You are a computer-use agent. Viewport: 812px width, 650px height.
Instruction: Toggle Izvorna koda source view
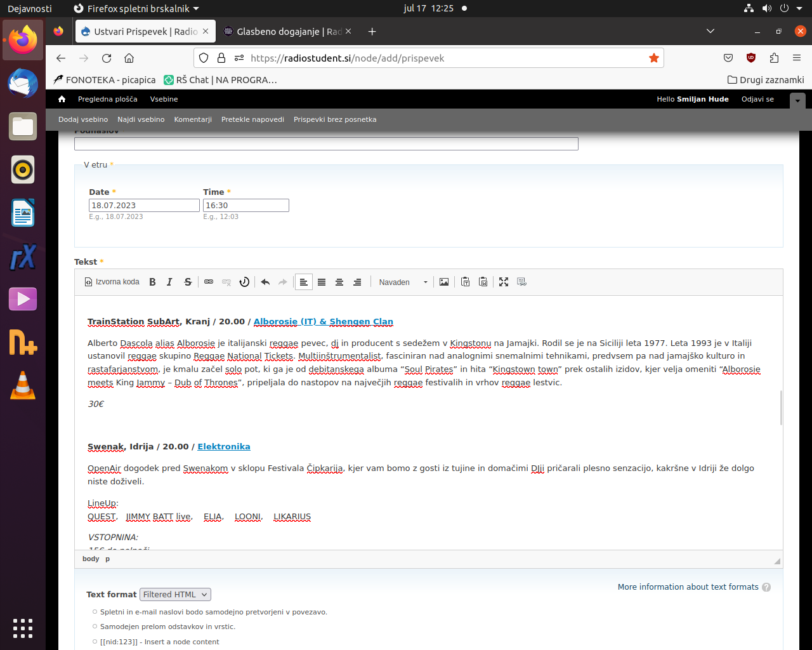(x=112, y=282)
